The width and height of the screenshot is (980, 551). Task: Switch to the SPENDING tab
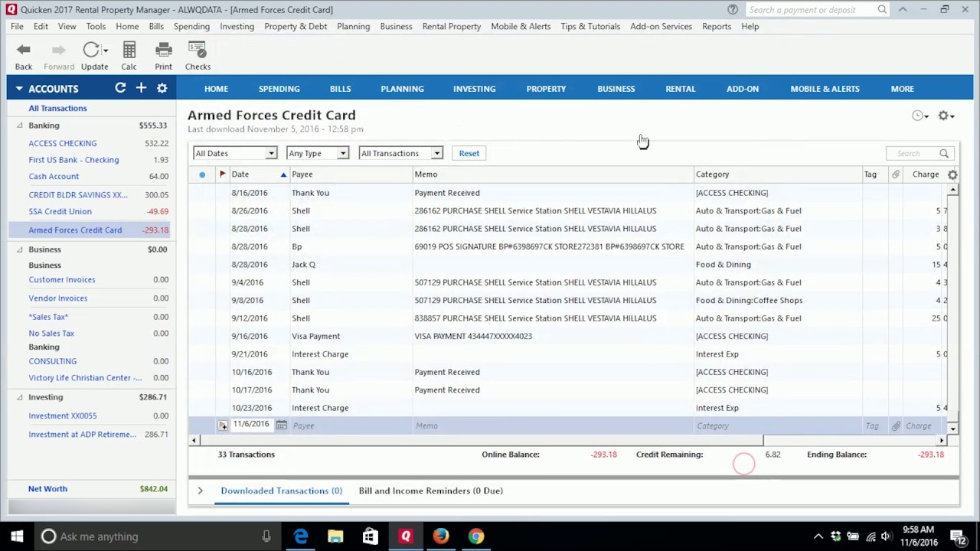(279, 89)
